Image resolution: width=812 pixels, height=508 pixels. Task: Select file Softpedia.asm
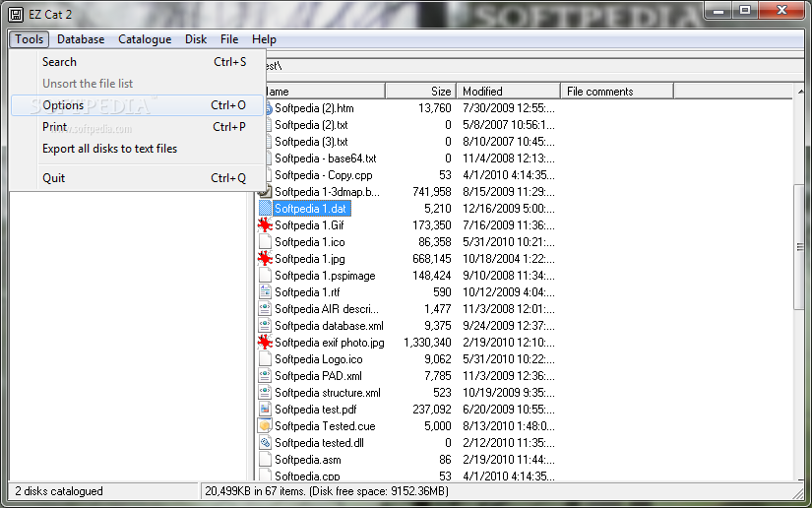click(x=308, y=460)
